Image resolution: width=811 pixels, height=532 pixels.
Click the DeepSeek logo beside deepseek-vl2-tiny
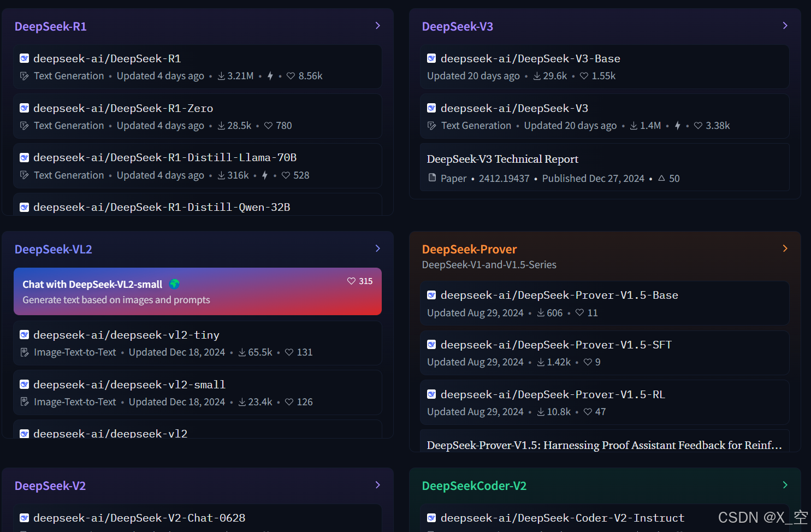click(25, 335)
